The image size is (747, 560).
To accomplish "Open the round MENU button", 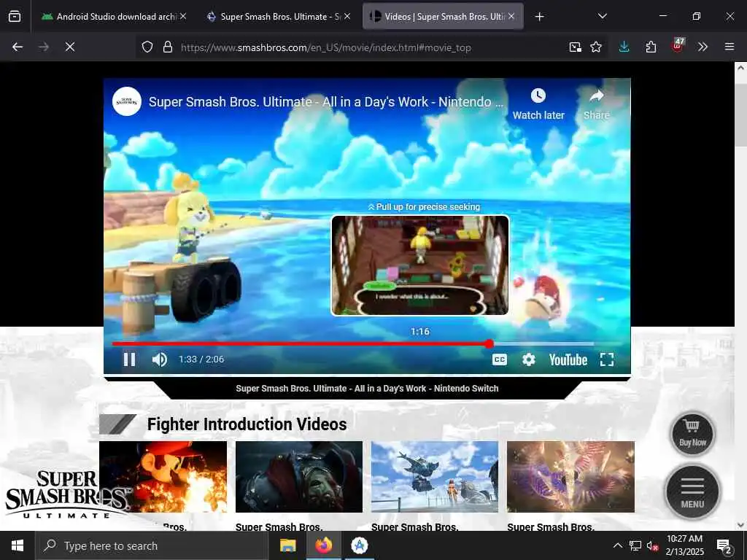I will pos(692,492).
